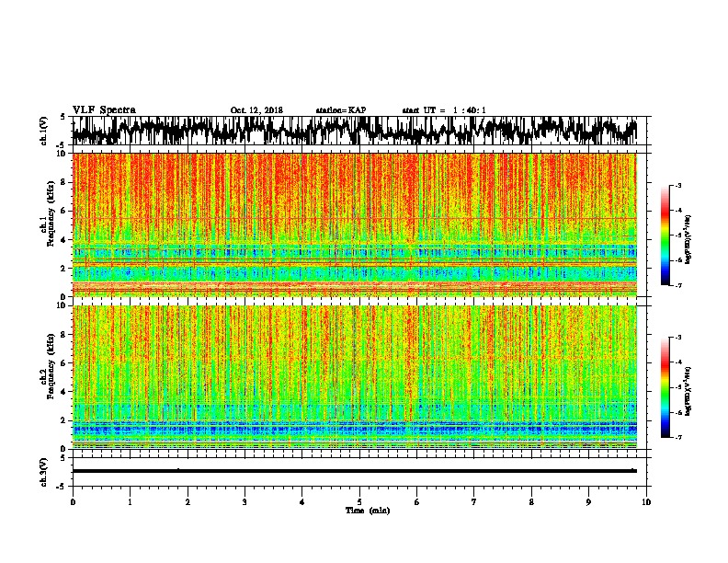Click the "4" kHz tick on ch.2 spectrogram axis
The height and width of the screenshot is (563, 728).
[x=64, y=392]
